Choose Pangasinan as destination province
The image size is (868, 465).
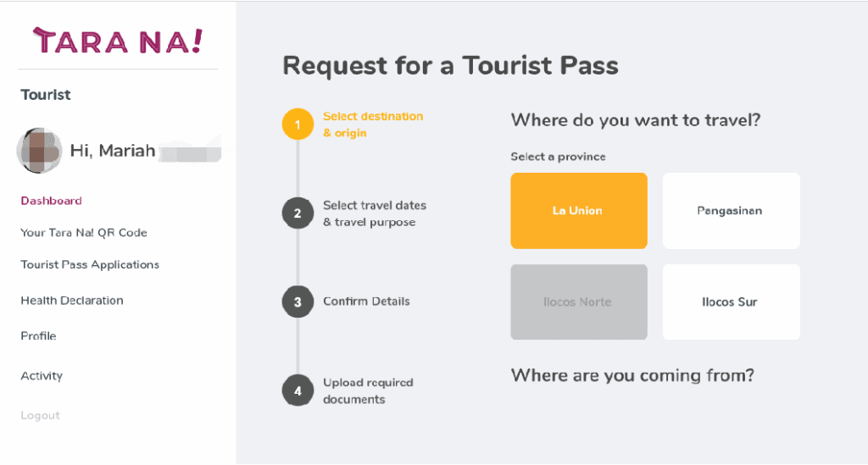point(731,211)
